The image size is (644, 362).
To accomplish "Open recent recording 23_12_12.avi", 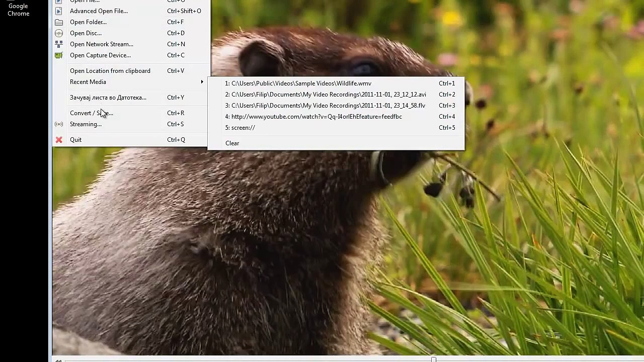I will (336, 95).
